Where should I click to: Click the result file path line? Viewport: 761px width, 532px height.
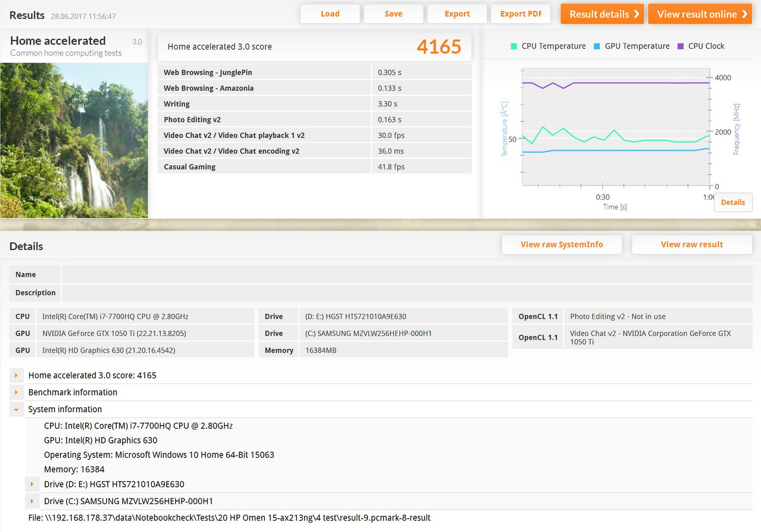coord(229,518)
